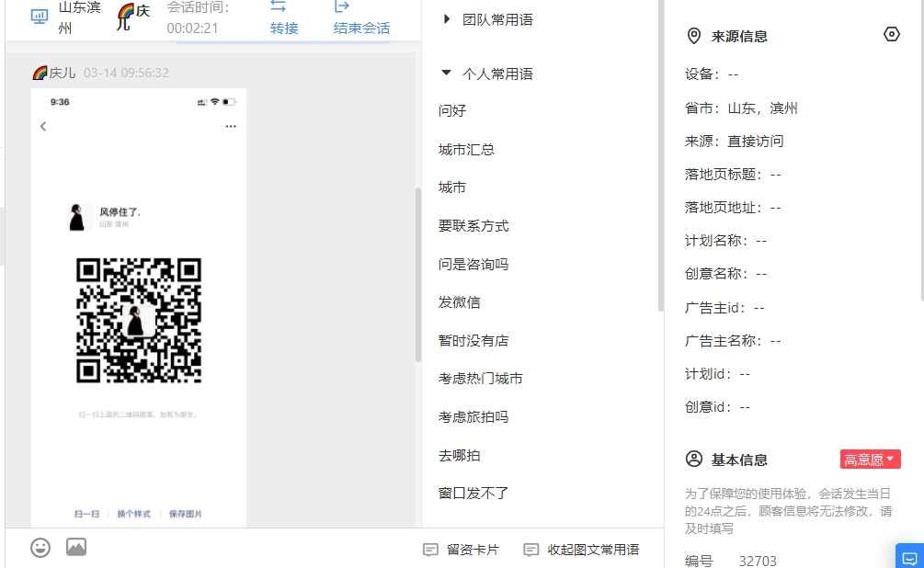Select the 暂时没有店 quick phrase
This screenshot has width=924, height=568.
[473, 341]
